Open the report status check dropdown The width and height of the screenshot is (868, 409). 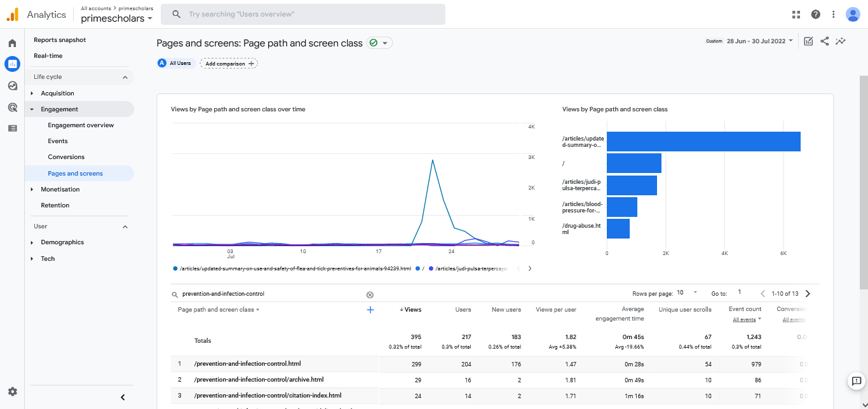click(x=379, y=43)
